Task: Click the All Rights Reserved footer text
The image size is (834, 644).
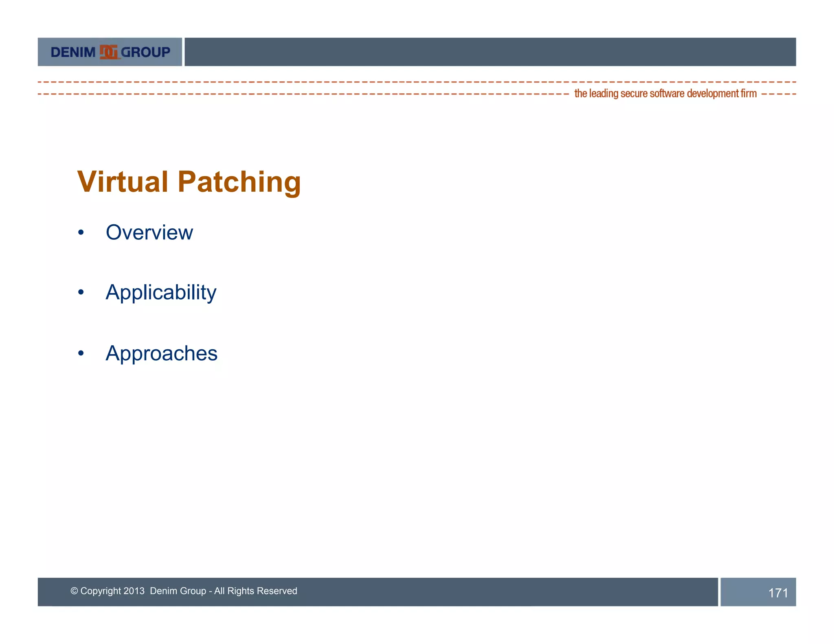Action: point(256,591)
